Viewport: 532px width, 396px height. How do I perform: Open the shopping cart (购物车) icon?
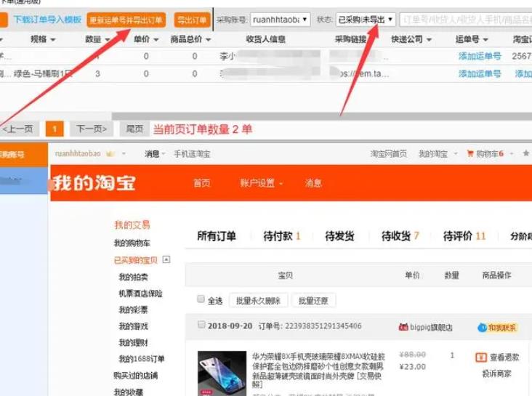click(469, 154)
